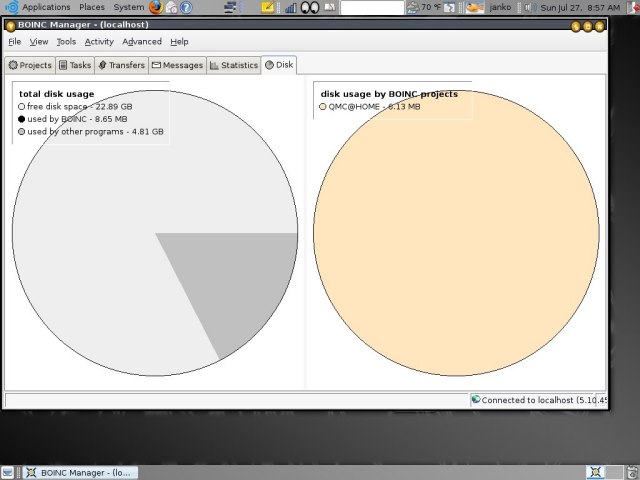Click the blue help question-mark launcher
Screen dimensions: 640x480
coord(186,7)
